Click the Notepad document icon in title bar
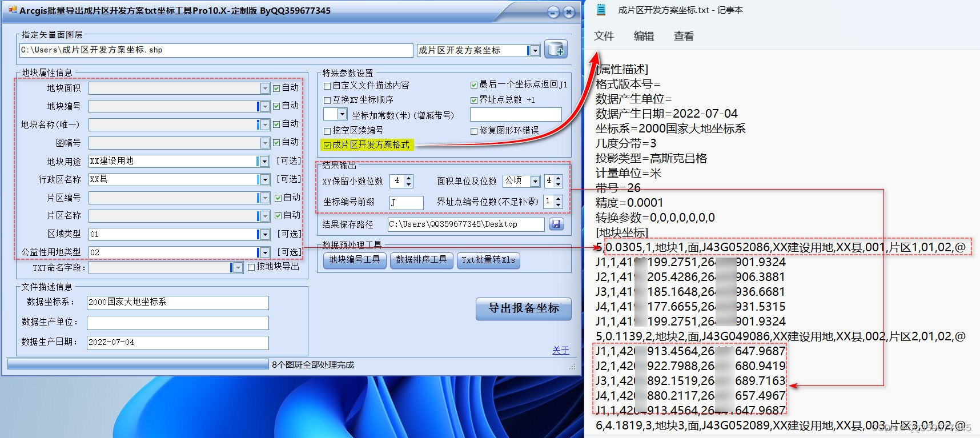The image size is (980, 438). (x=601, y=10)
